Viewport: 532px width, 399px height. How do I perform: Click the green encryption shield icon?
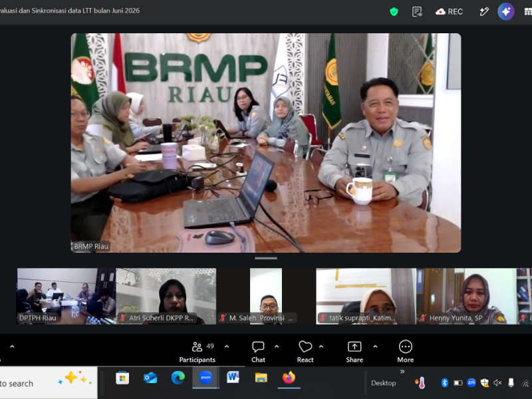[394, 12]
